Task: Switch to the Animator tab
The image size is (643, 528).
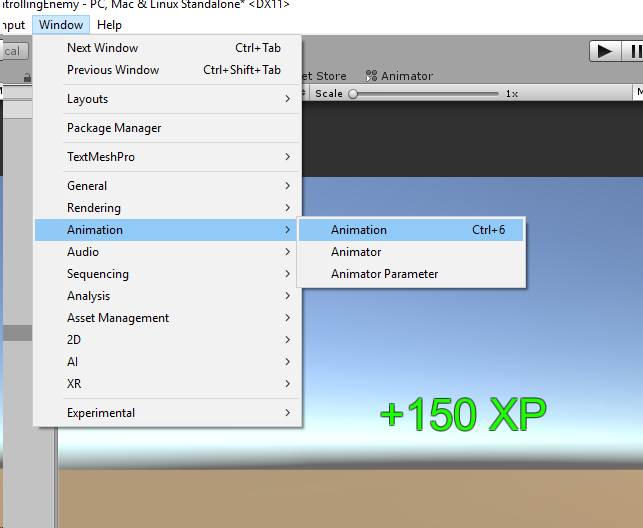Action: click(x=399, y=76)
